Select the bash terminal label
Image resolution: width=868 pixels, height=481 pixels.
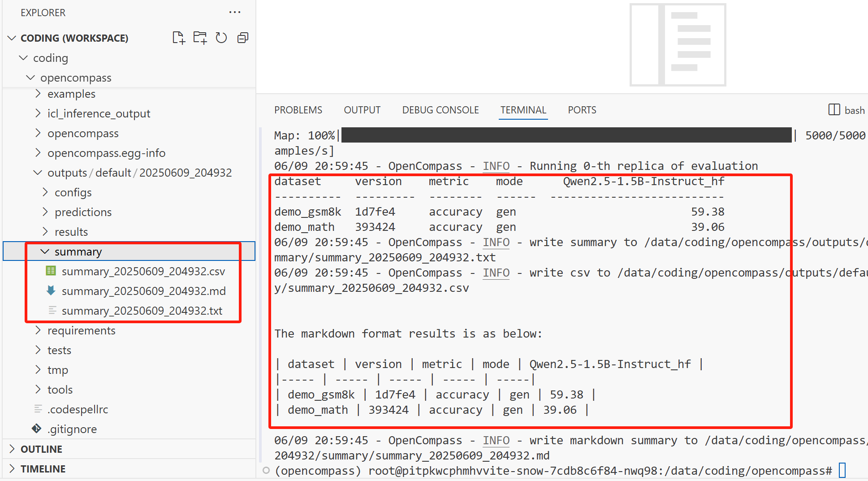pyautogui.click(x=855, y=110)
